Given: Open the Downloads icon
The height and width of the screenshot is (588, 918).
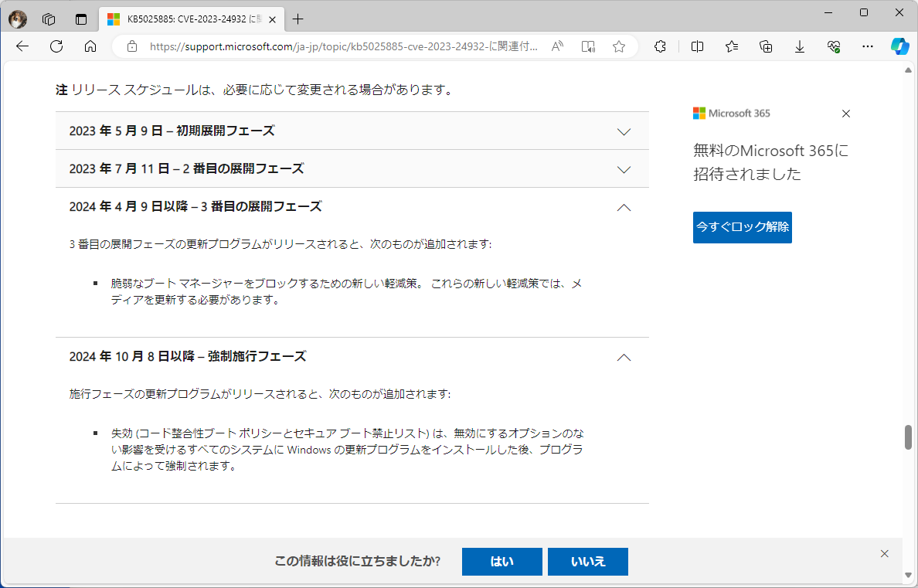Looking at the screenshot, I should pyautogui.click(x=799, y=46).
